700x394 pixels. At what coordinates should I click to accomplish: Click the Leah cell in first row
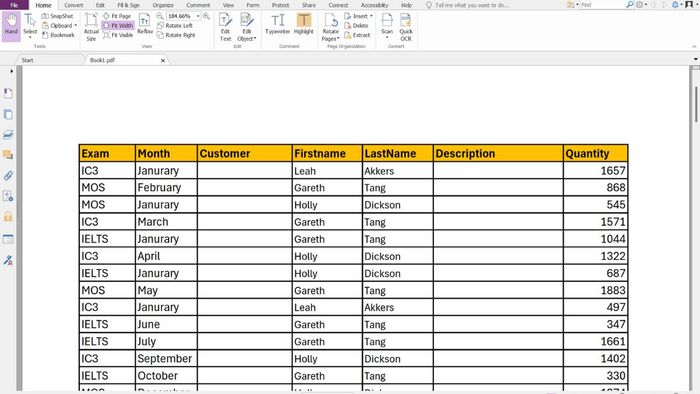(x=327, y=170)
